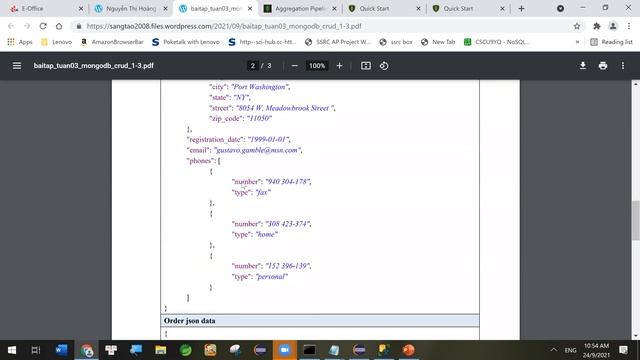The width and height of the screenshot is (640, 360).
Task: Open Task View on taskbar
Action: click(36, 350)
